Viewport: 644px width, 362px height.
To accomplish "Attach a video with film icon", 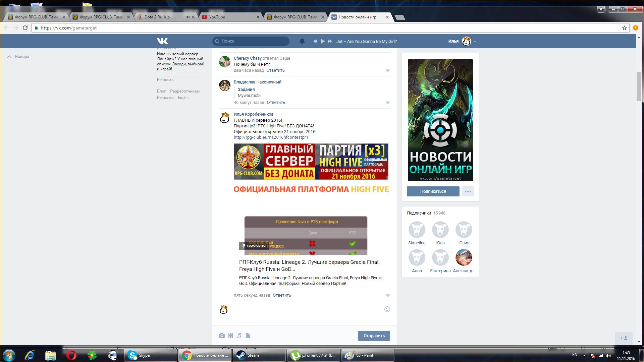I will click(230, 336).
